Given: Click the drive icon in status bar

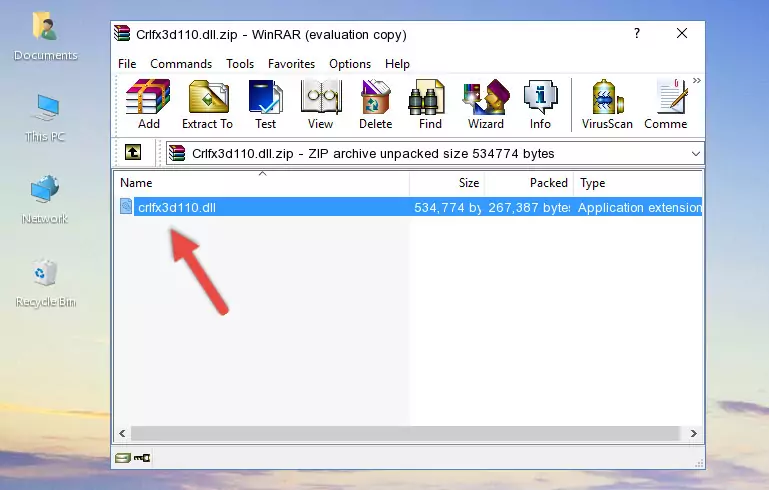Looking at the screenshot, I should (123, 458).
